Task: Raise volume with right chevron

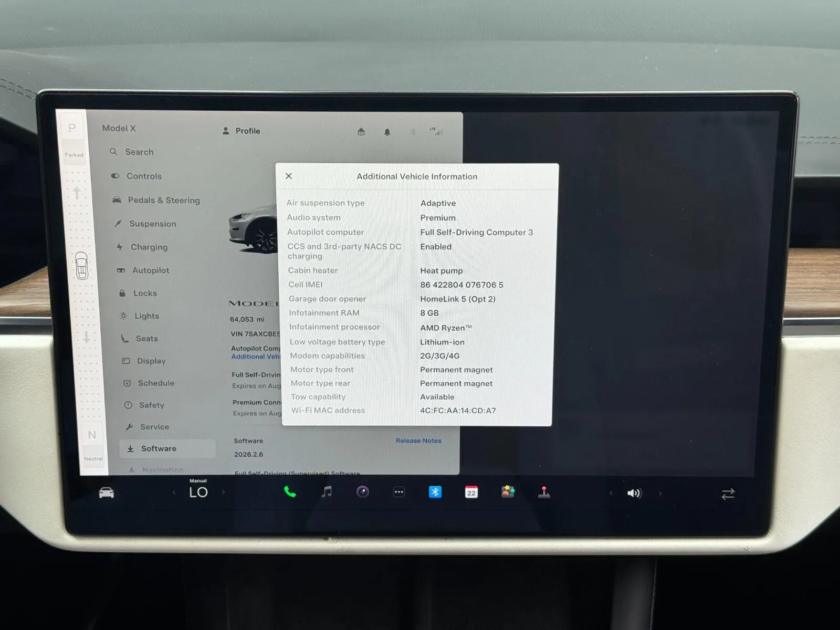Action: (660, 493)
